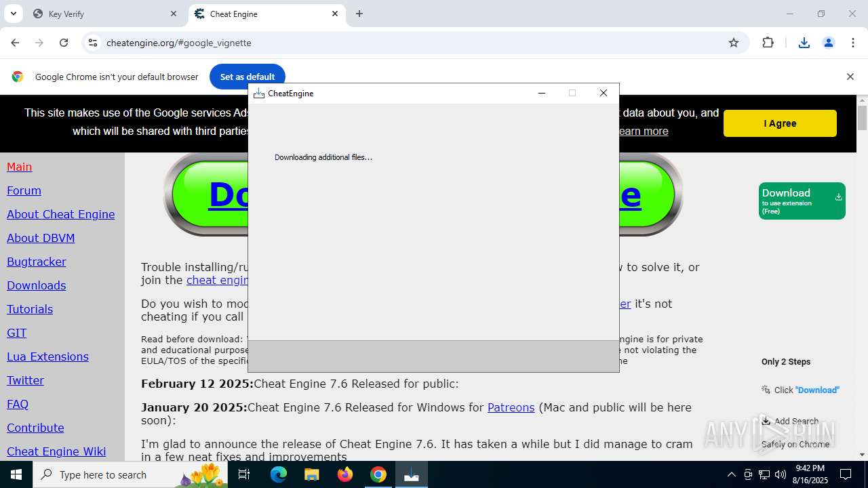Launch Microsoft Edge from taskbar
This screenshot has width=868, height=488.
pos(279,474)
